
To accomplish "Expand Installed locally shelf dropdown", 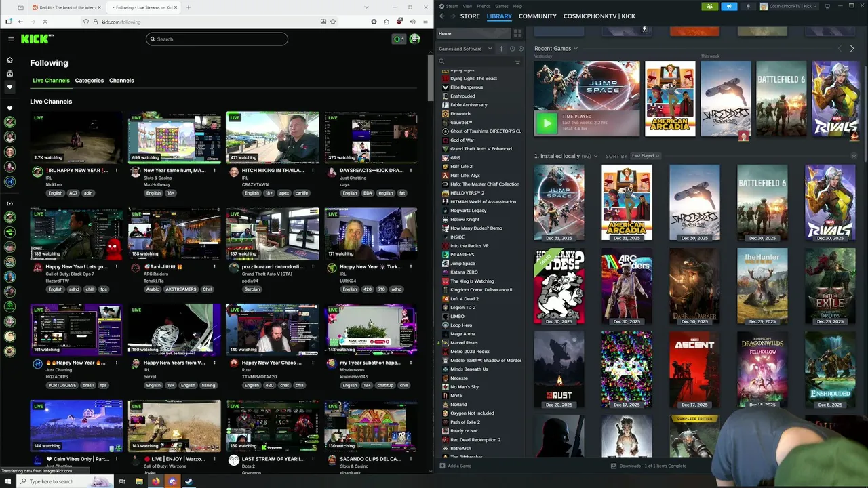I will pos(595,156).
